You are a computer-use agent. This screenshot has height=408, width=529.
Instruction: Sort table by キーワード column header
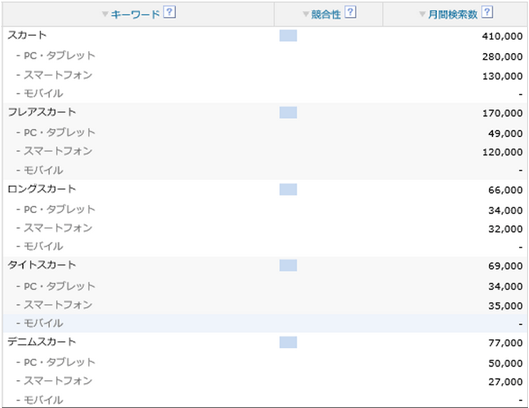[135, 14]
